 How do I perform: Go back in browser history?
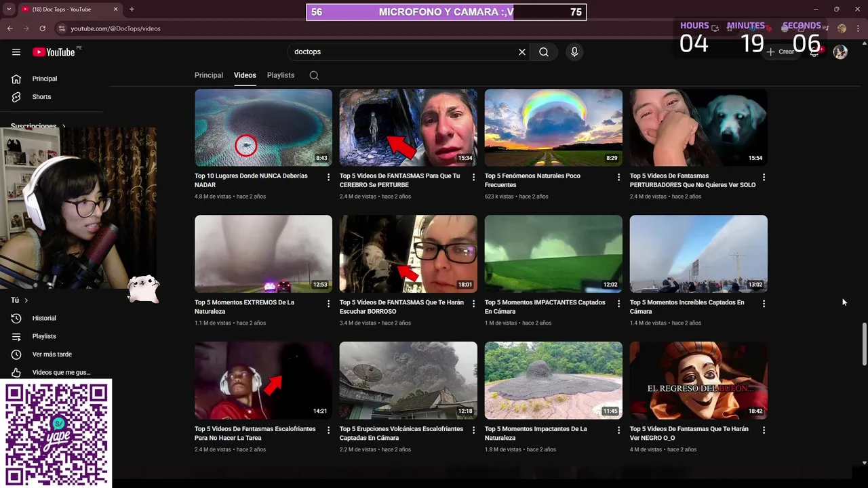pyautogui.click(x=9, y=28)
